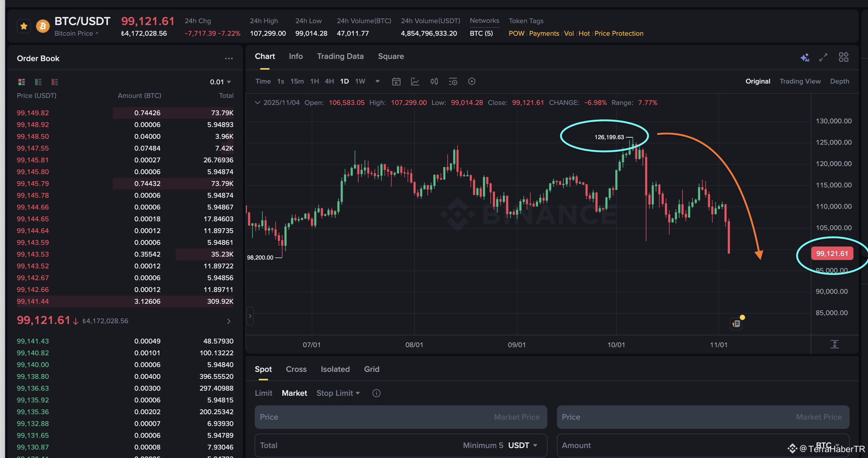Click the hexagon chart settings icon
This screenshot has height=458, width=868.
pyautogui.click(x=472, y=81)
